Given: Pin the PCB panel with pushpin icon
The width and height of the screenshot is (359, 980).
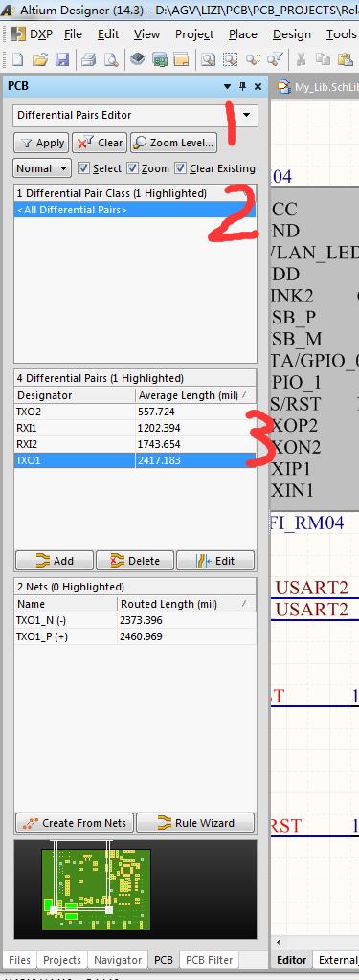Looking at the screenshot, I should click(x=242, y=87).
